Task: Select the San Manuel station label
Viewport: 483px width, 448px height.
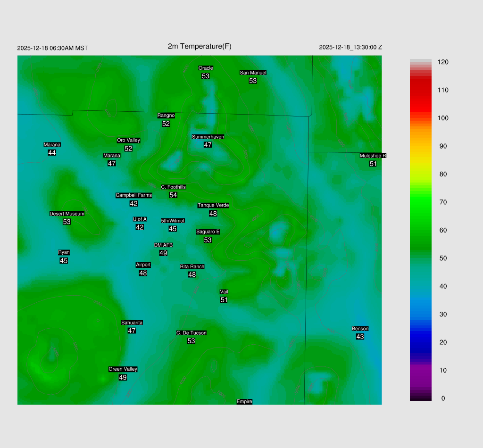Action: pos(253,73)
